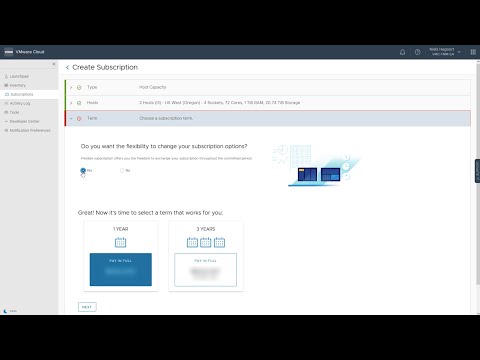Collapse the Term step chevron
This screenshot has width=480, height=360.
71,118
